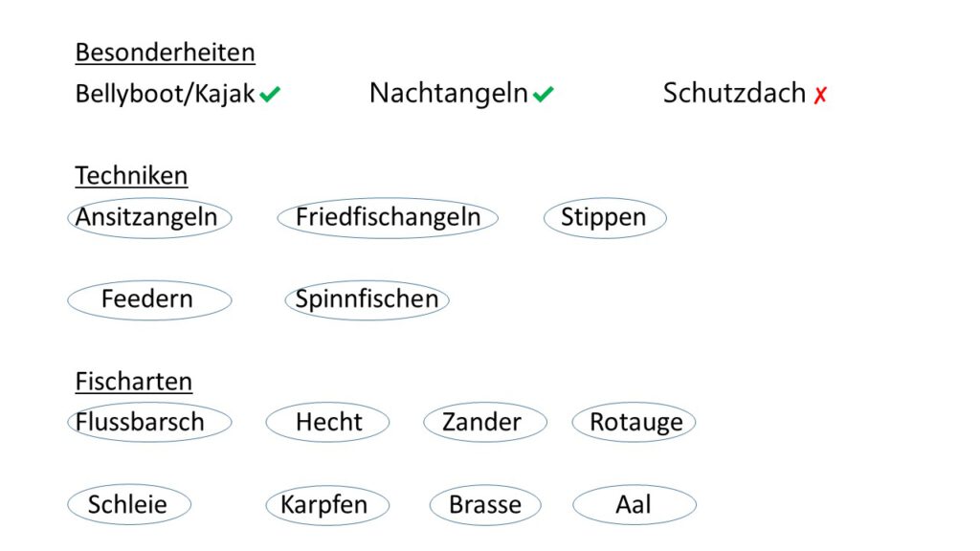Pick the Feedern technique tag
This screenshot has height=551, width=980.
point(148,299)
